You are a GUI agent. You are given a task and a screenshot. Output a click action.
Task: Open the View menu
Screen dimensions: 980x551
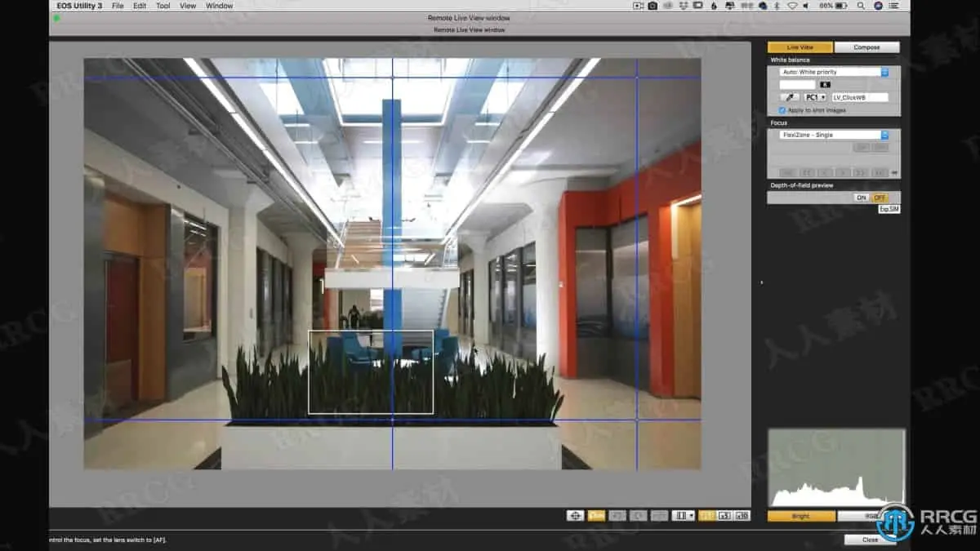point(188,6)
